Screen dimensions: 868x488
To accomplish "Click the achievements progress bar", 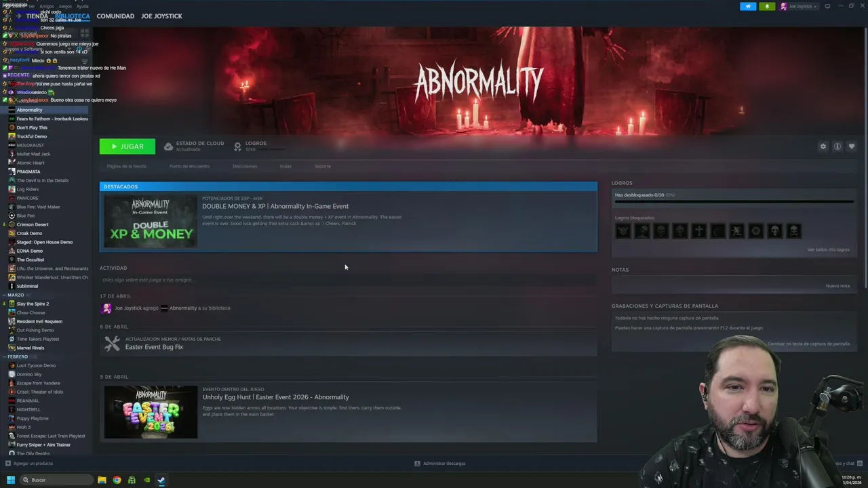I will 734,201.
